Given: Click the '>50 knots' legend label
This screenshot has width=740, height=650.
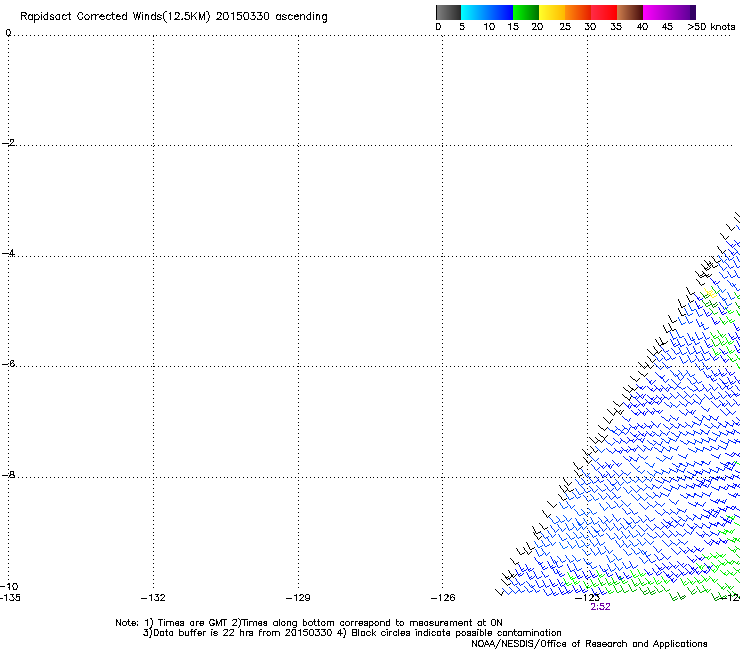Looking at the screenshot, I should [711, 27].
